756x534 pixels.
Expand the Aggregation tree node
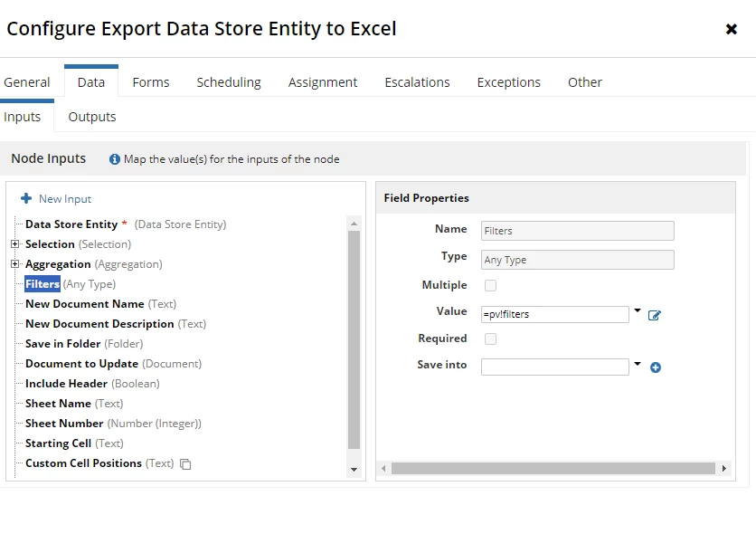(15, 264)
